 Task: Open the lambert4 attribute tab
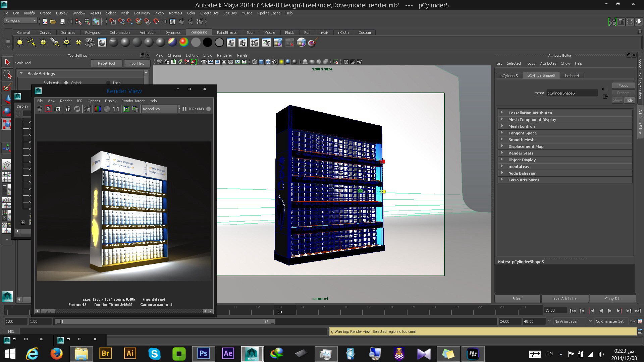coord(572,76)
